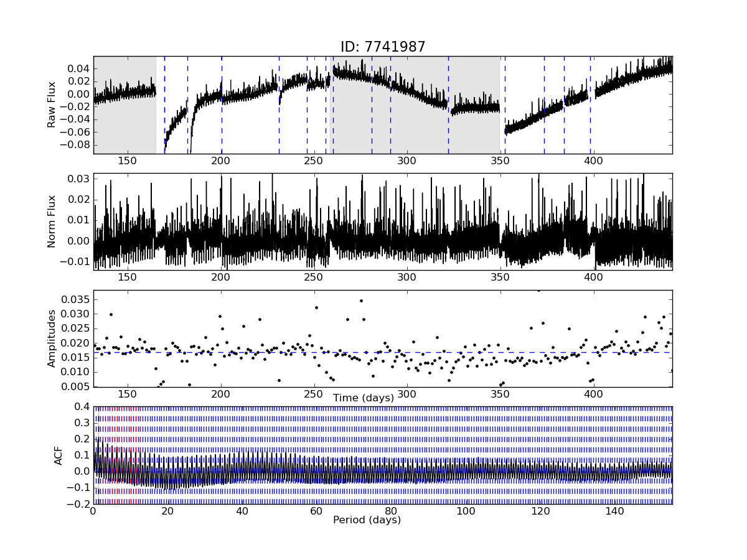Click the 0.4 tick on ACF axis

click(x=81, y=406)
